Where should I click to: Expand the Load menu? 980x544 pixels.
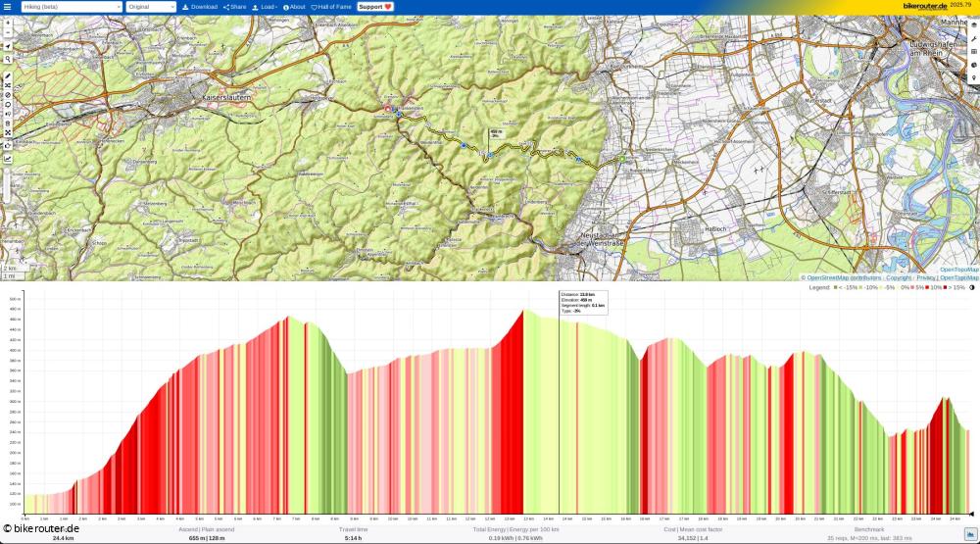[x=265, y=7]
